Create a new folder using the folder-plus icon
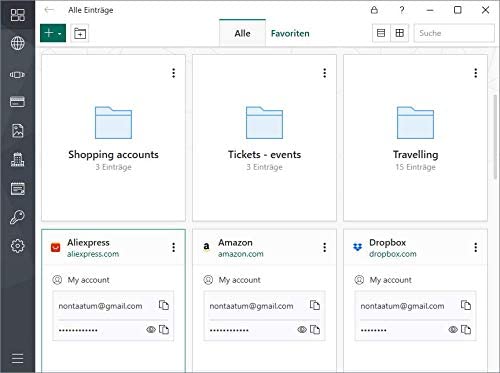 click(80, 33)
